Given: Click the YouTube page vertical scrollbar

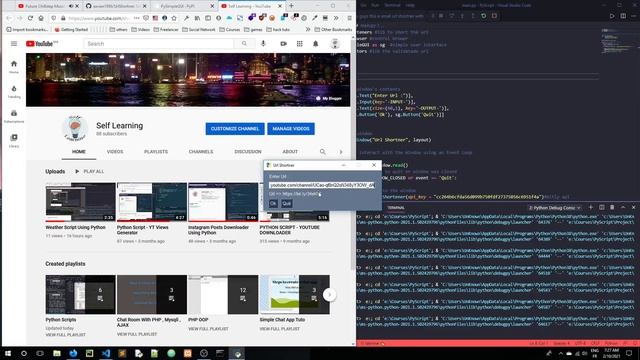Looking at the screenshot, I should pyautogui.click(x=353, y=155).
